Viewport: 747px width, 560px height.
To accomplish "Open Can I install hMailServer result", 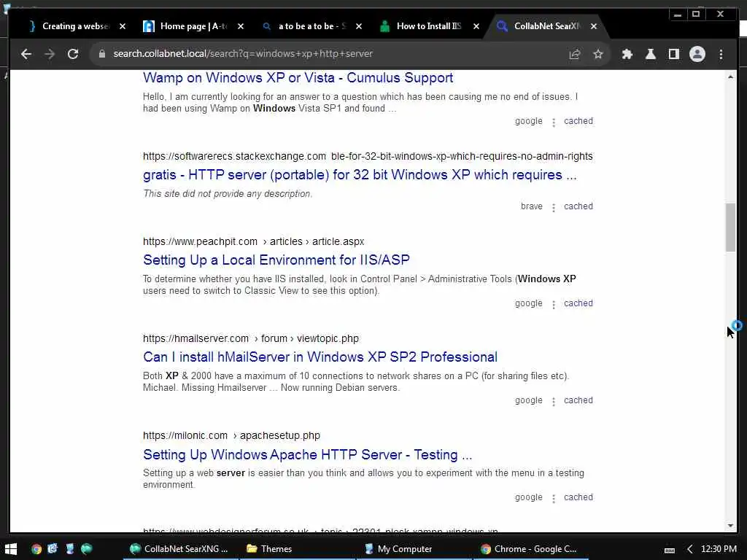I will coord(320,357).
